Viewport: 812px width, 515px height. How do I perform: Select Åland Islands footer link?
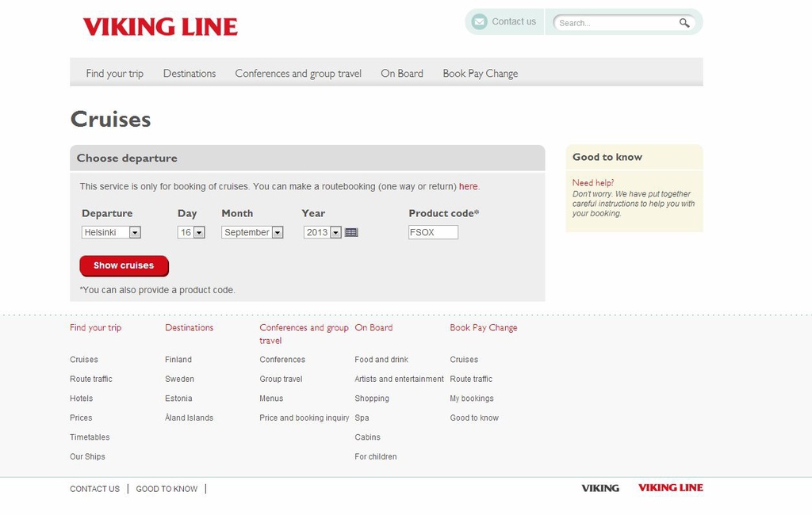pyautogui.click(x=189, y=418)
